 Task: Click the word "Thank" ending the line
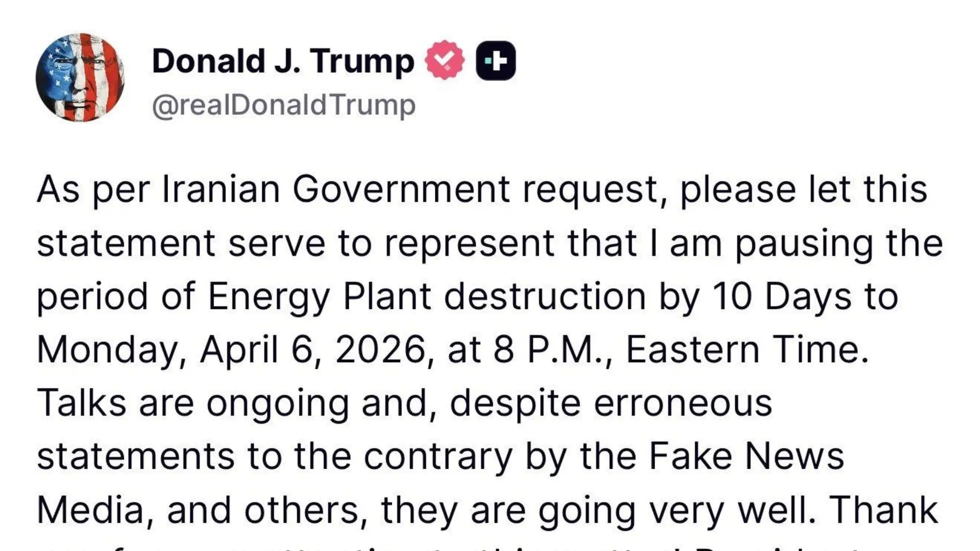[883, 510]
